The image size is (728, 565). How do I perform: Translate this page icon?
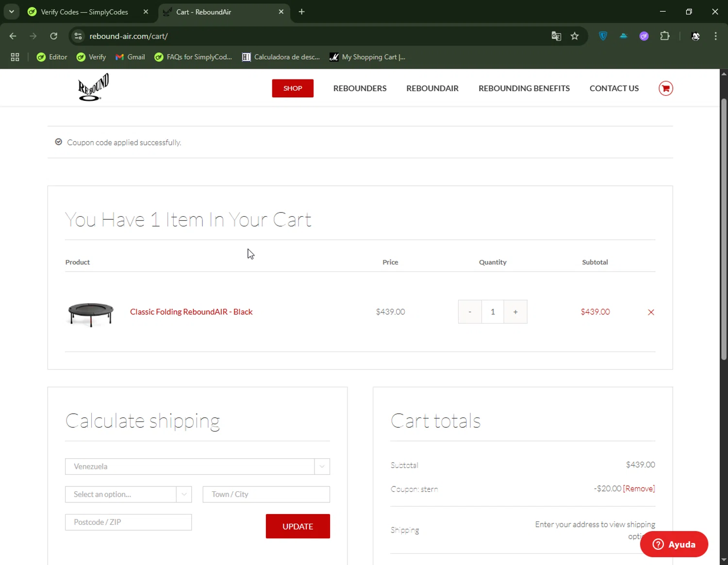(556, 36)
